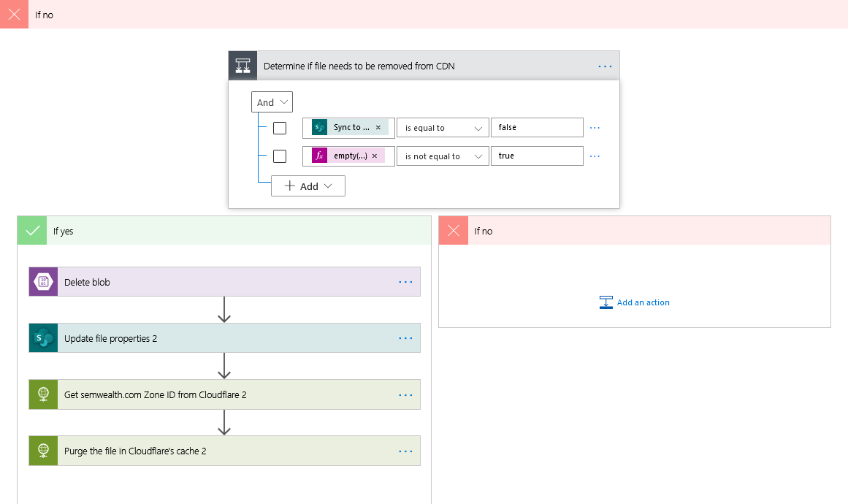Remove the Sync to token from the condition
The image size is (848, 504).
coord(378,128)
